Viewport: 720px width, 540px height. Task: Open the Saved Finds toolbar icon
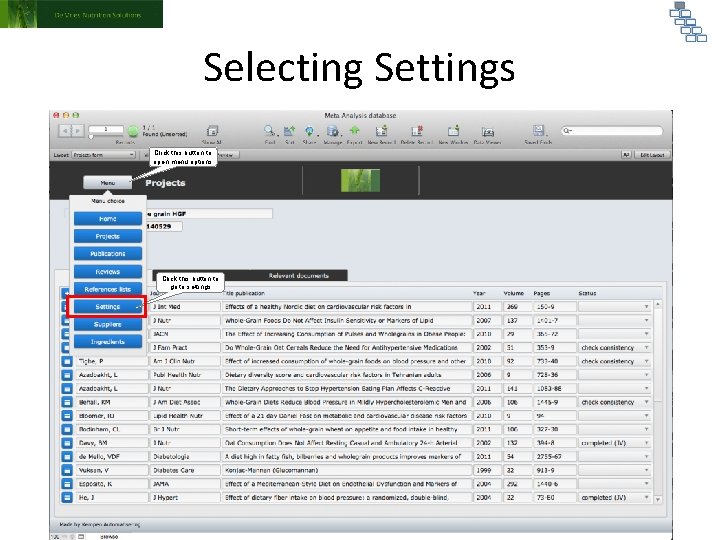(x=539, y=131)
